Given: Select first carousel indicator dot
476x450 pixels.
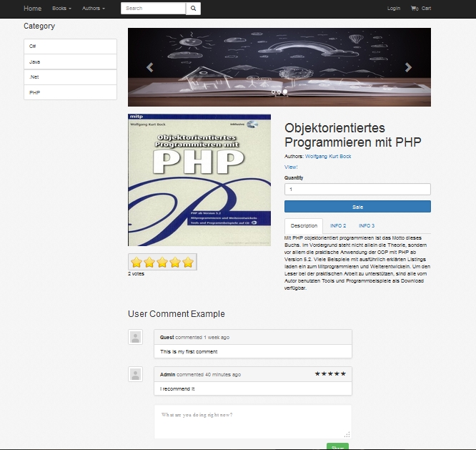Looking at the screenshot, I should (273, 92).
